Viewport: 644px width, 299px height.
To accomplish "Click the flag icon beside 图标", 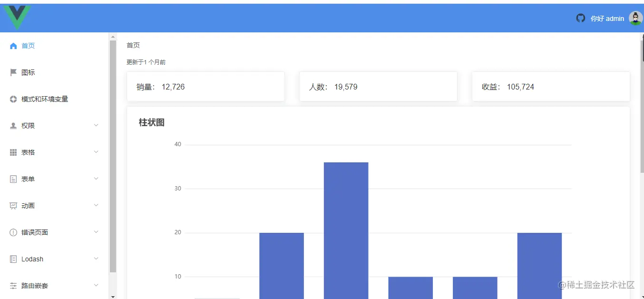I will 13,72.
